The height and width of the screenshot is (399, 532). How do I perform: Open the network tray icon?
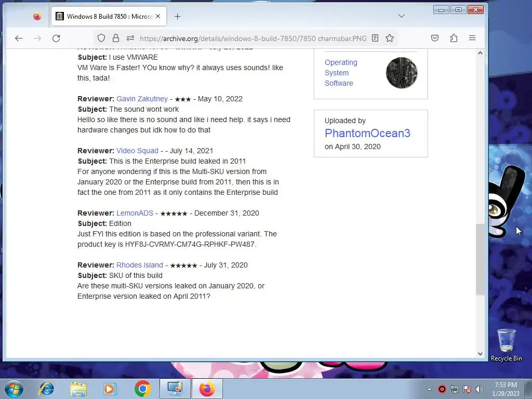[454, 389]
